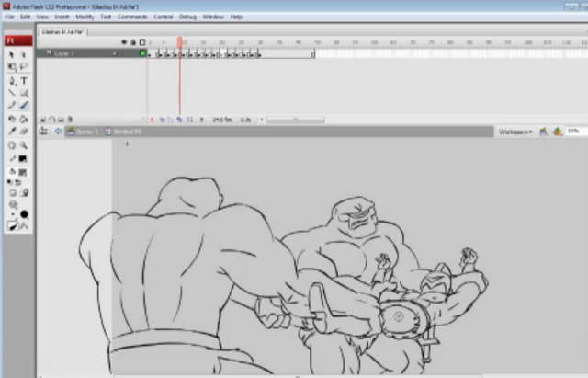588x378 pixels.
Task: Toggle the Lock Fill option
Action: pos(25,193)
